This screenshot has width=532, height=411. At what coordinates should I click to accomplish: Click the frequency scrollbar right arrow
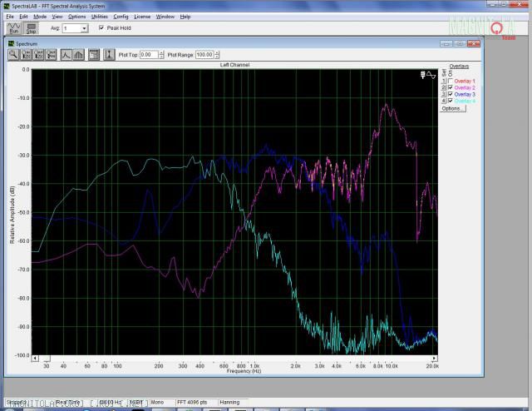click(434, 359)
